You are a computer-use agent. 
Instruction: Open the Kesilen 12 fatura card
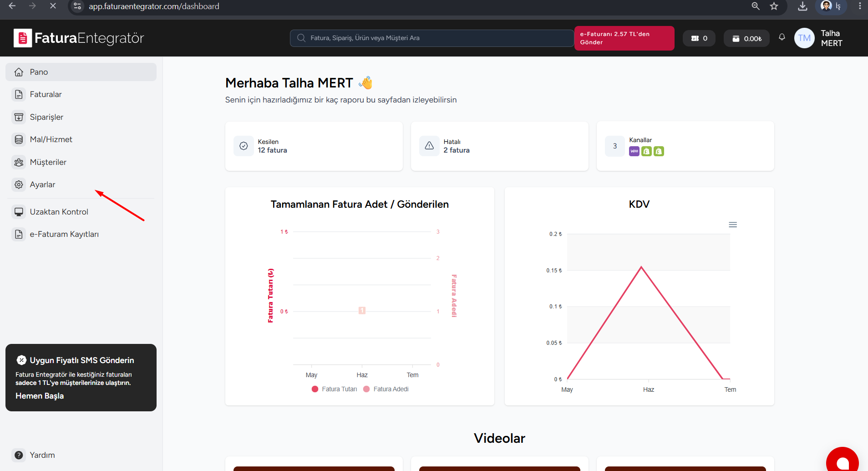[314, 146]
